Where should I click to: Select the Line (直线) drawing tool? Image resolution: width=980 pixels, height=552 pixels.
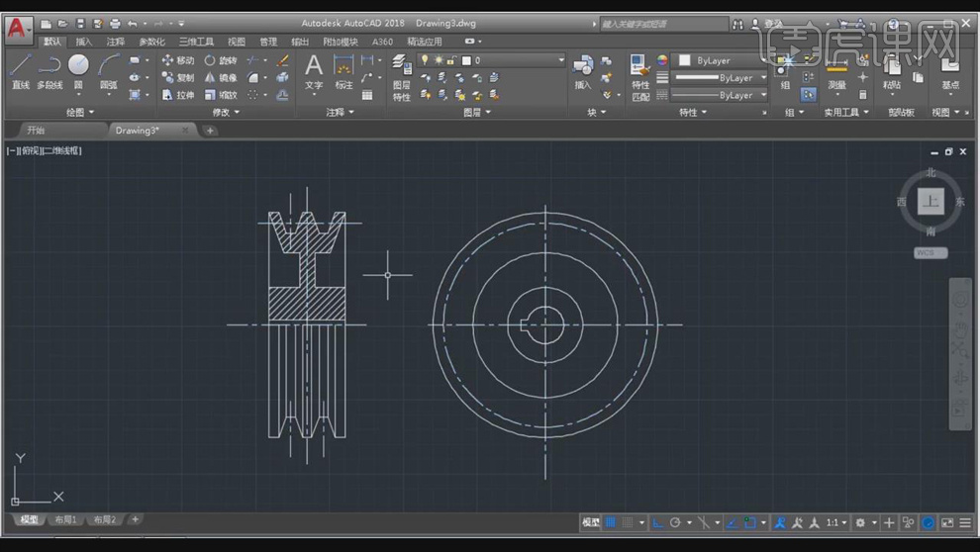pyautogui.click(x=20, y=70)
